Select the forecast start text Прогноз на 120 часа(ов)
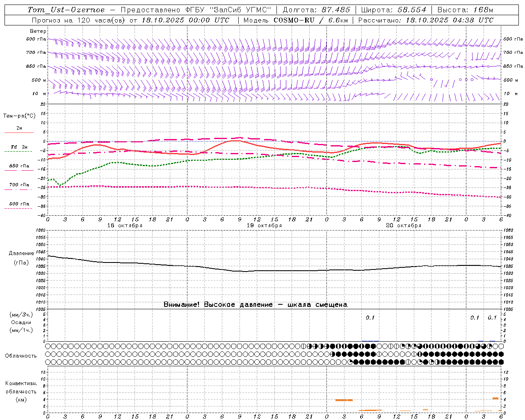 pyautogui.click(x=79, y=20)
